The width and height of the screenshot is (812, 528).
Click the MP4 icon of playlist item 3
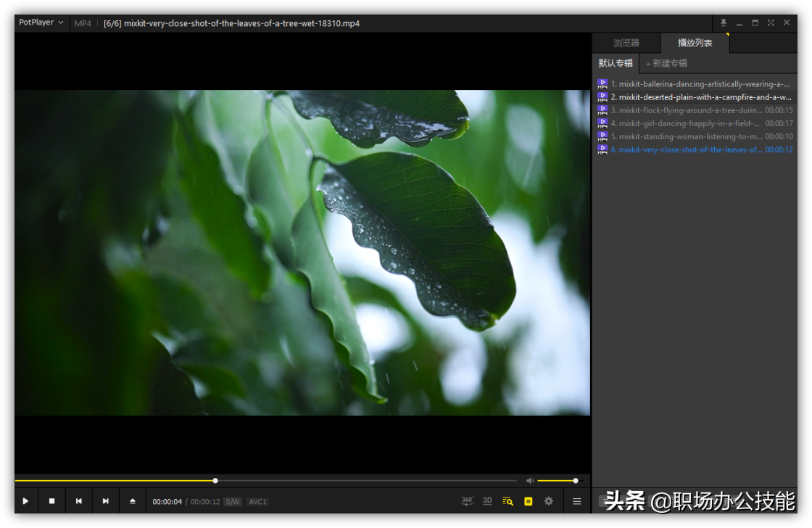click(x=602, y=110)
